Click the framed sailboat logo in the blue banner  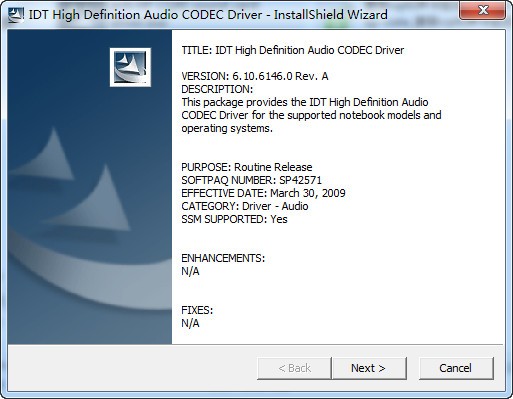tap(130, 67)
